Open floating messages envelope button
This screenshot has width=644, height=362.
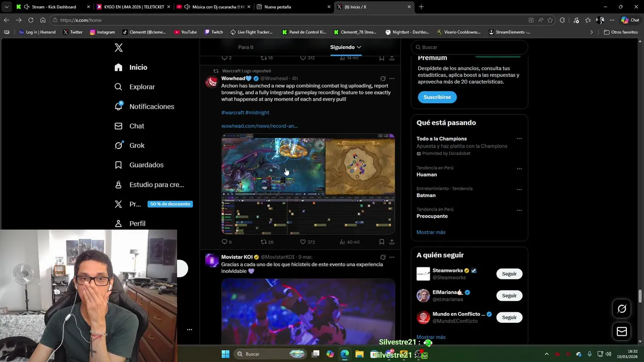point(622,331)
